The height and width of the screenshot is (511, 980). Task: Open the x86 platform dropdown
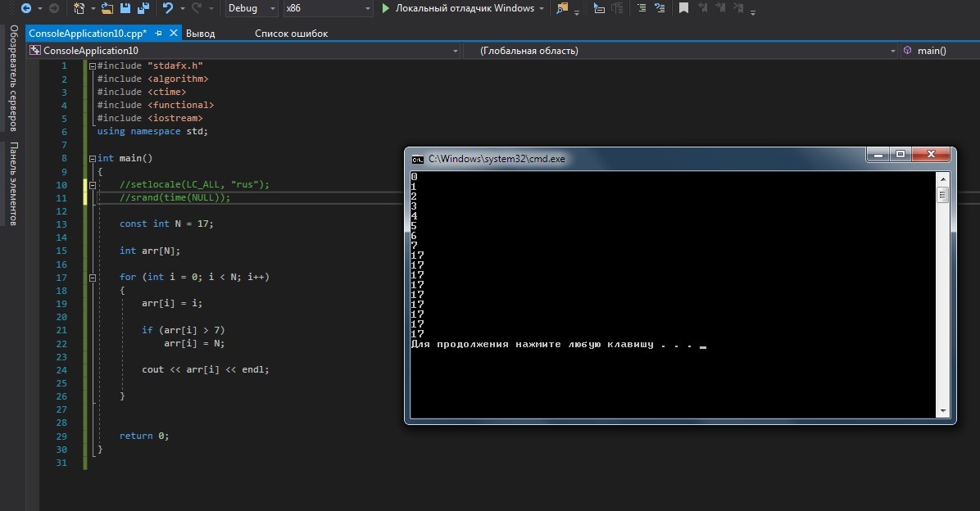pyautogui.click(x=327, y=8)
